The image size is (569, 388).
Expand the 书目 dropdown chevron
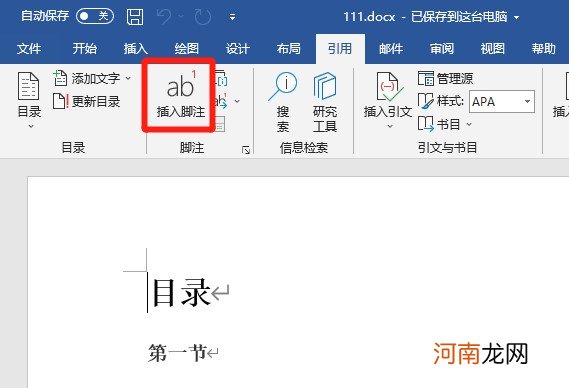point(469,124)
